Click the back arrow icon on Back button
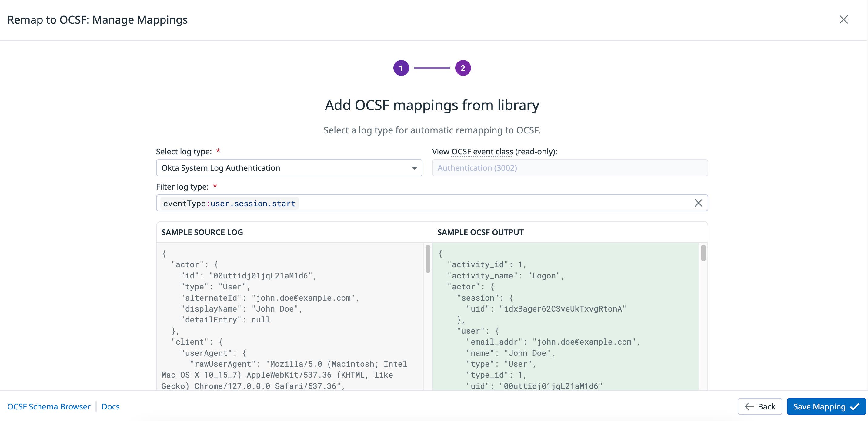Image resolution: width=868 pixels, height=421 pixels. coord(749,406)
